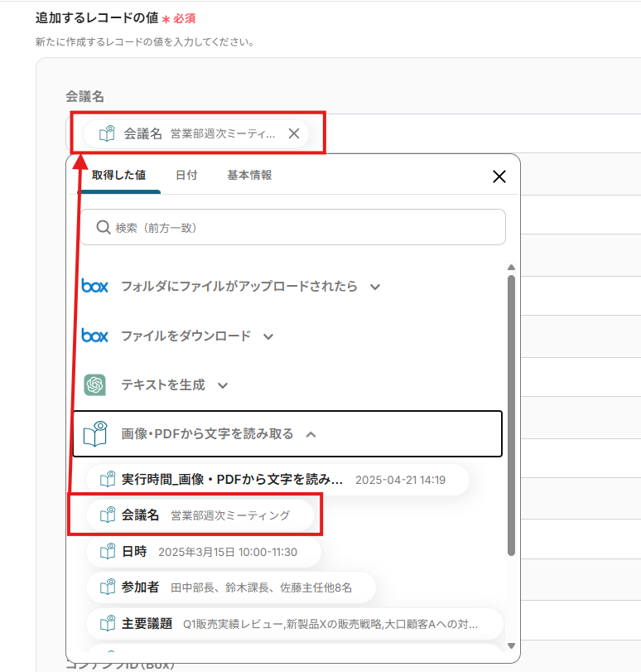Click the icon in the inserted 会議名 chip

(107, 133)
